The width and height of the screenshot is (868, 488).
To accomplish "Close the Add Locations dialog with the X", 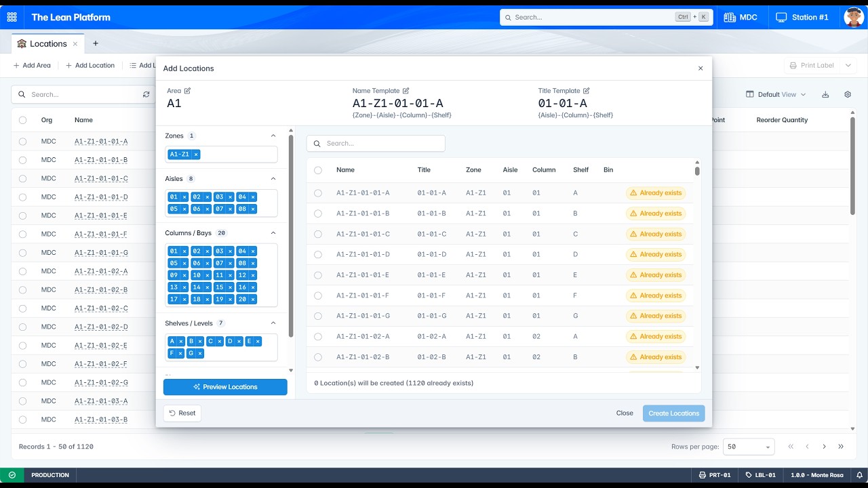I will (701, 68).
